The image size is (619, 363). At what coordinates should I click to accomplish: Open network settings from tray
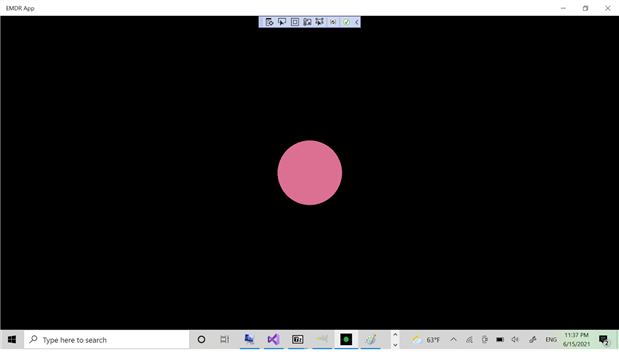(469, 339)
